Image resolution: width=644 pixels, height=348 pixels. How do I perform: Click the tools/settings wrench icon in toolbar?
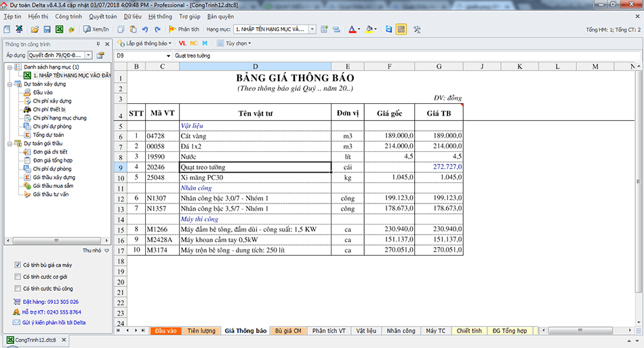click(x=417, y=30)
